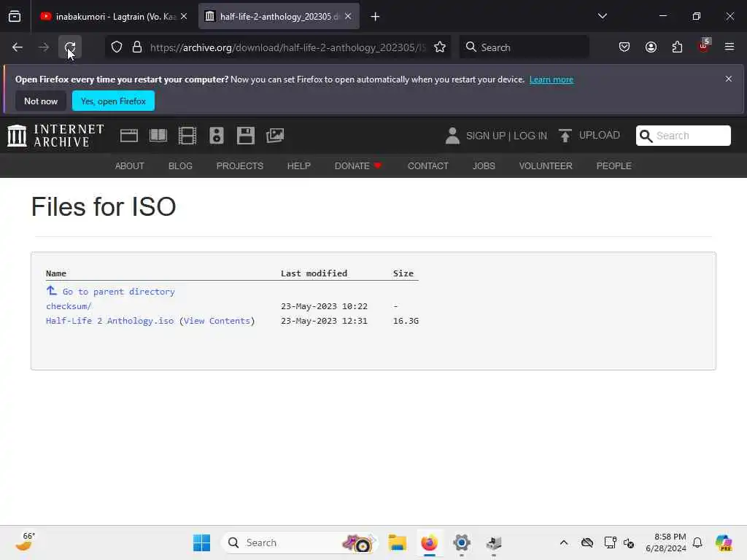Reload the current page
The width and height of the screenshot is (747, 560).
coord(70,47)
